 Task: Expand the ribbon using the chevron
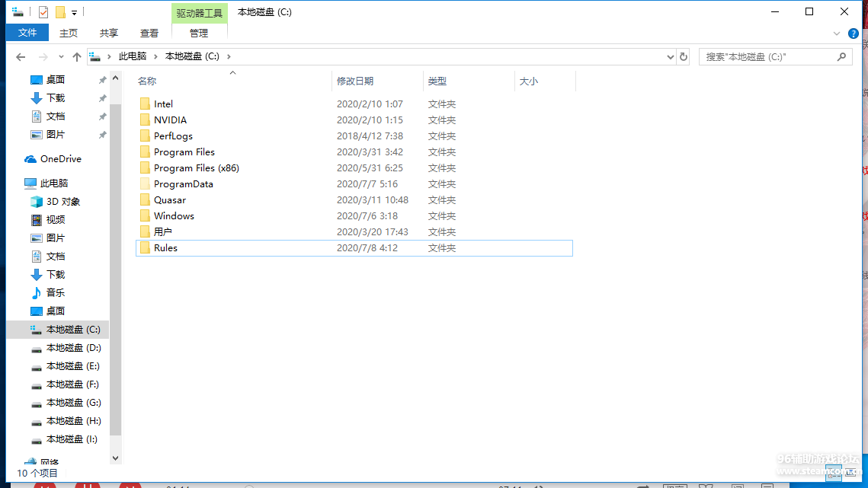pos(838,33)
